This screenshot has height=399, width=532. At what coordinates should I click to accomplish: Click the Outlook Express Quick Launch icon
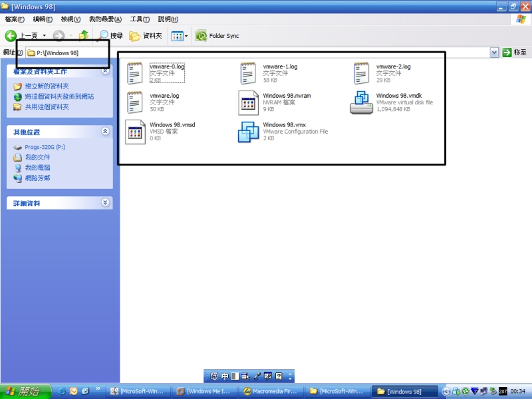pos(73,391)
